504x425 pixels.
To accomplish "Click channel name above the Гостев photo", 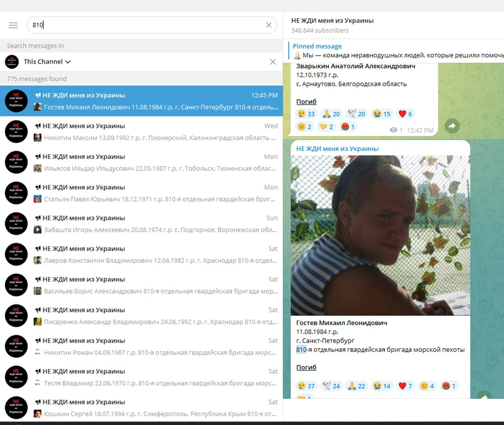I will 337,149.
